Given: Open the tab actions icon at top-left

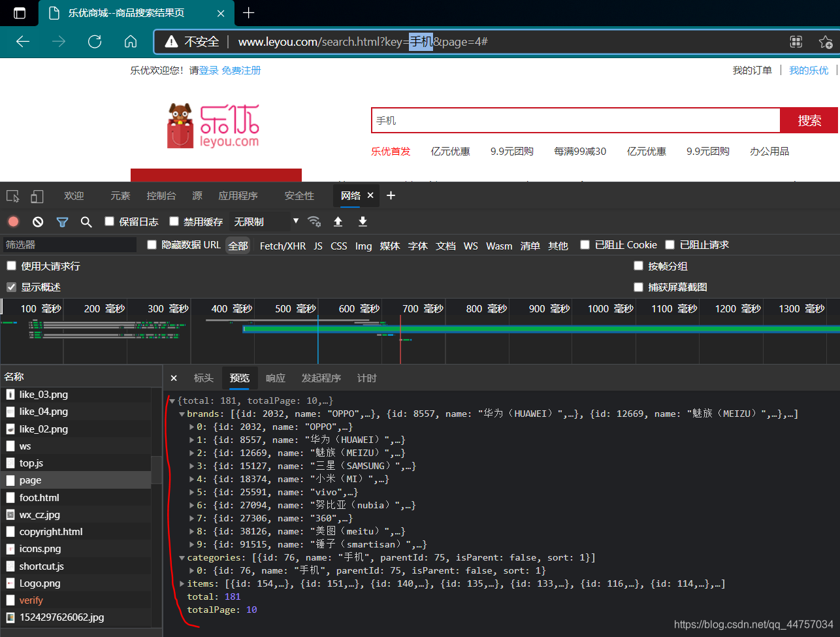Looking at the screenshot, I should click(20, 13).
